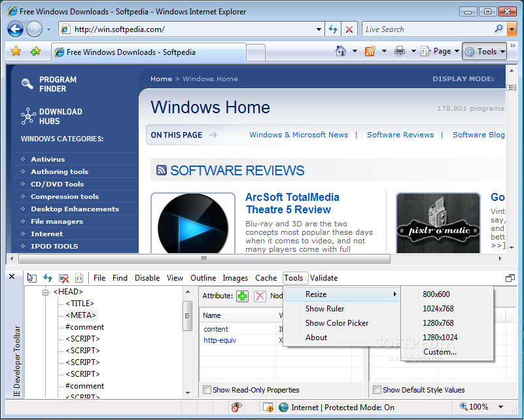Image resolution: width=524 pixels, height=420 pixels.
Task: Open the IE Tools command bar dropdown
Action: [484, 51]
